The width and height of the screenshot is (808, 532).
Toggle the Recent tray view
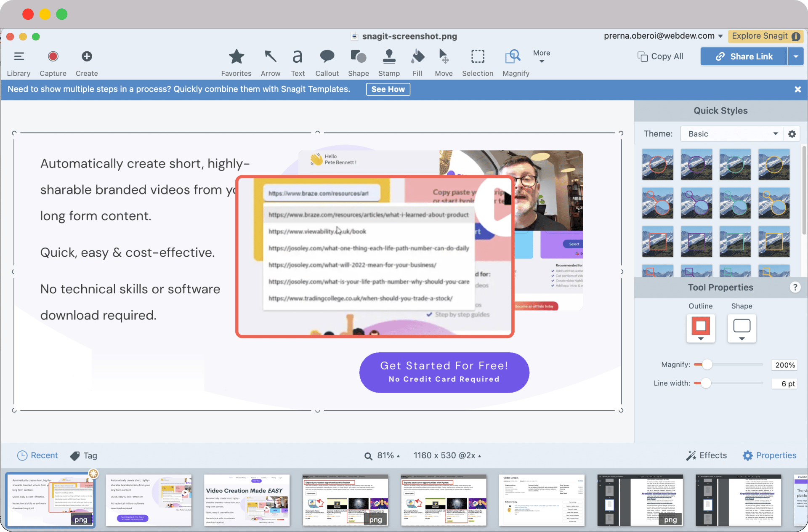point(37,455)
